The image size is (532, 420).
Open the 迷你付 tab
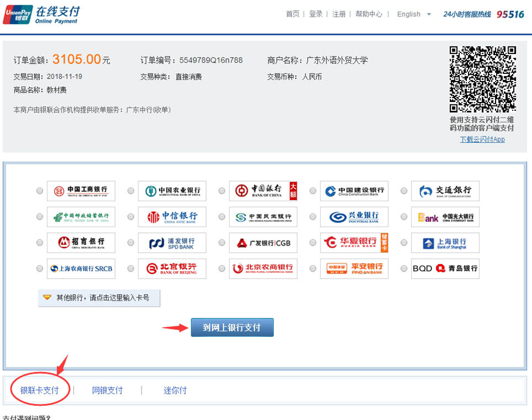(175, 390)
